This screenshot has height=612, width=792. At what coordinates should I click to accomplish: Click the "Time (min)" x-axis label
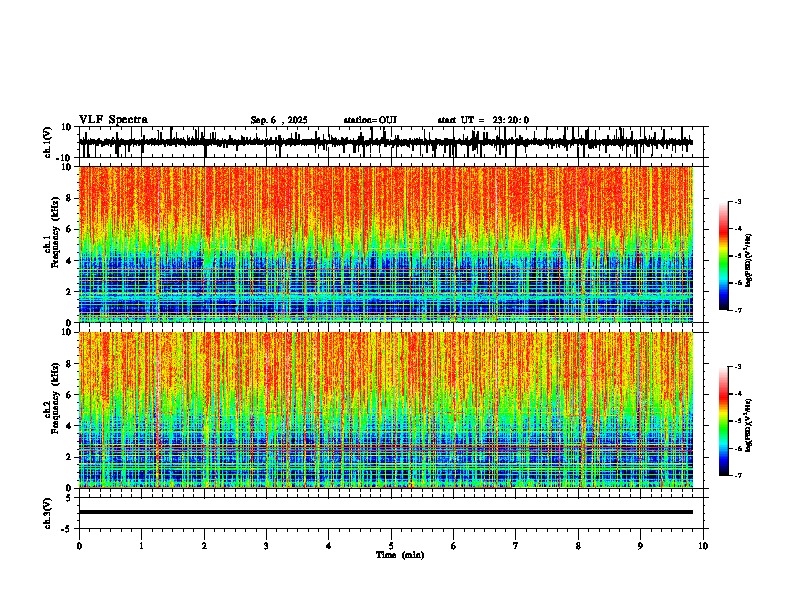pos(400,555)
